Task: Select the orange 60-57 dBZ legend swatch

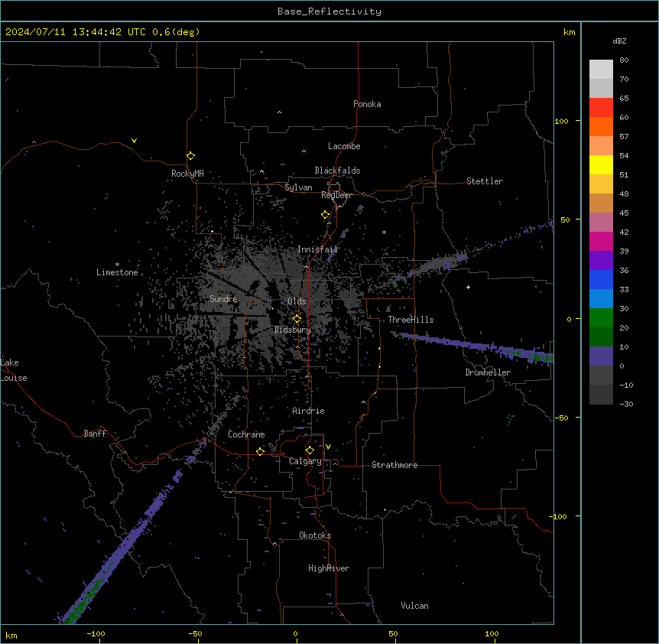Action: click(601, 126)
